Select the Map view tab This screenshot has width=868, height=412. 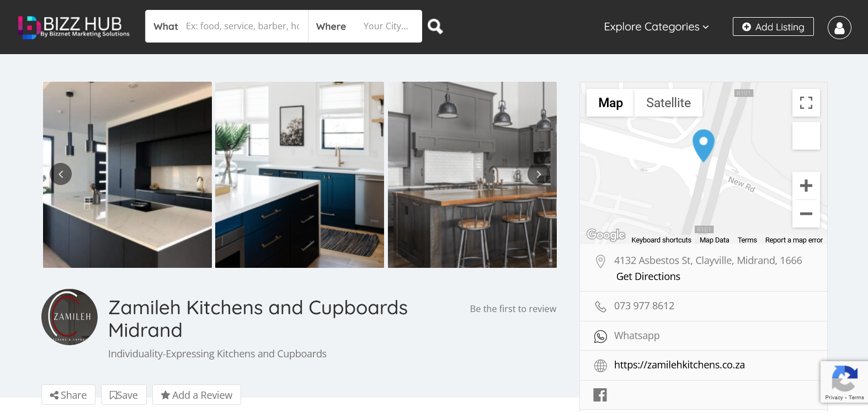[610, 103]
